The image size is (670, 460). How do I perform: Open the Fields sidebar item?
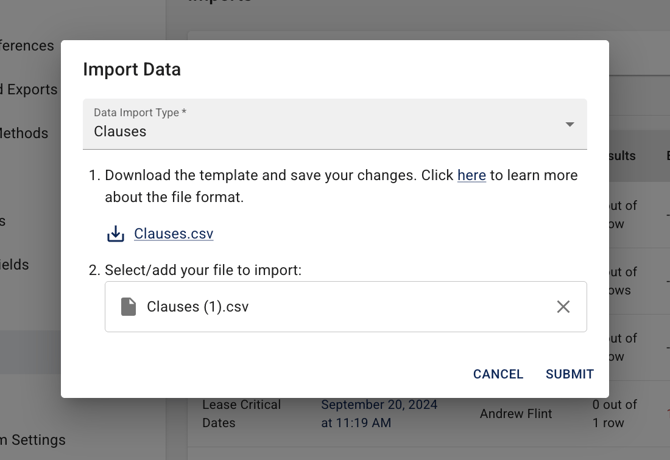pyautogui.click(x=14, y=265)
